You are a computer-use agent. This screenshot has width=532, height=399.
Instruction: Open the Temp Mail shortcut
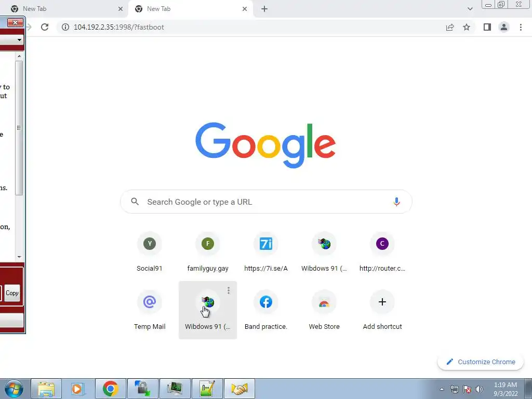(149, 310)
